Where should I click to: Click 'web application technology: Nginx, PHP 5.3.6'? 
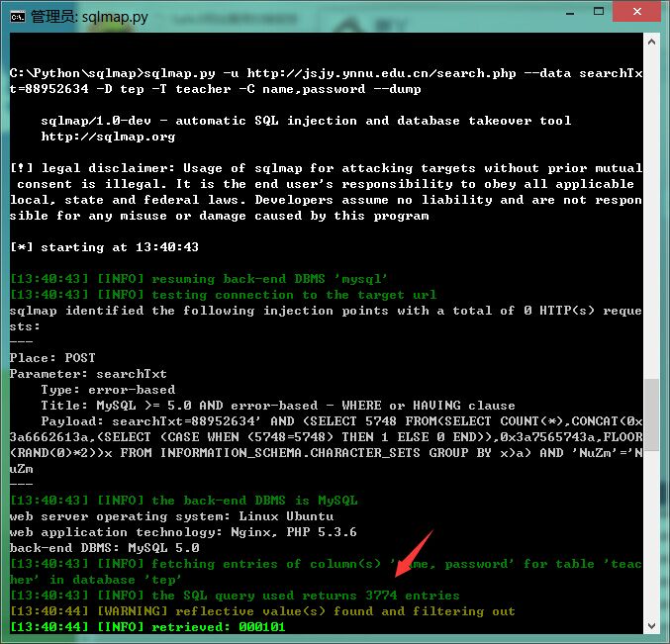point(183,531)
